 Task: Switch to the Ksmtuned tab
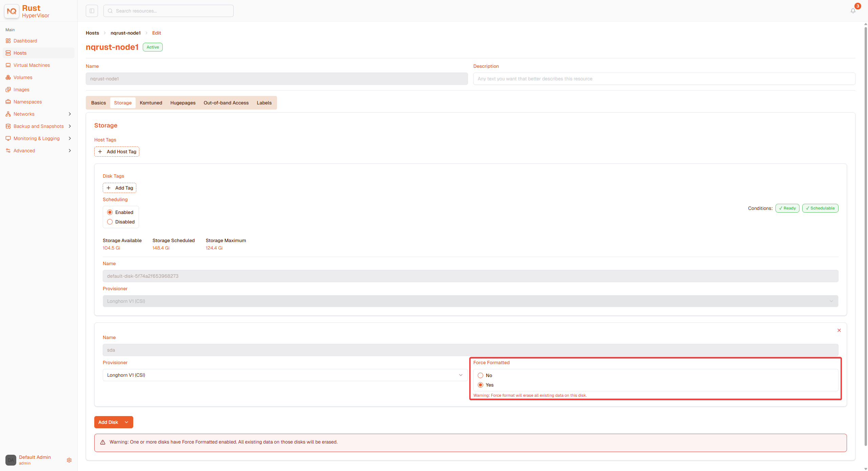click(x=151, y=103)
